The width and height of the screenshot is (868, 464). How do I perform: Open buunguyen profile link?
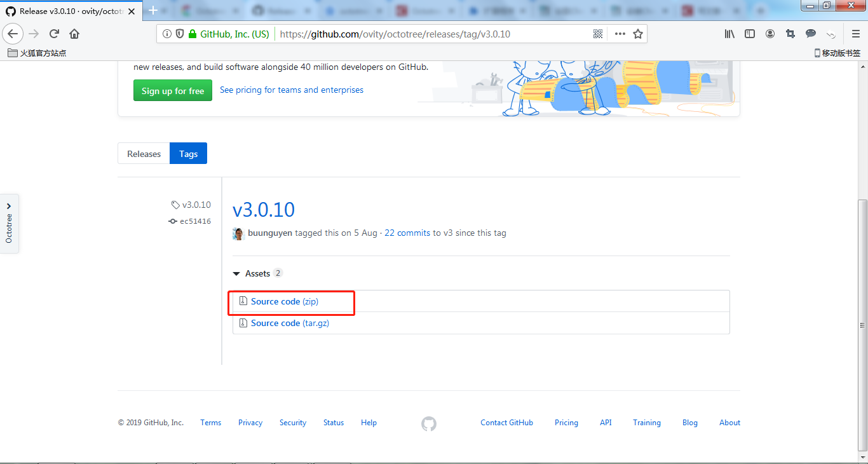pyautogui.click(x=270, y=233)
